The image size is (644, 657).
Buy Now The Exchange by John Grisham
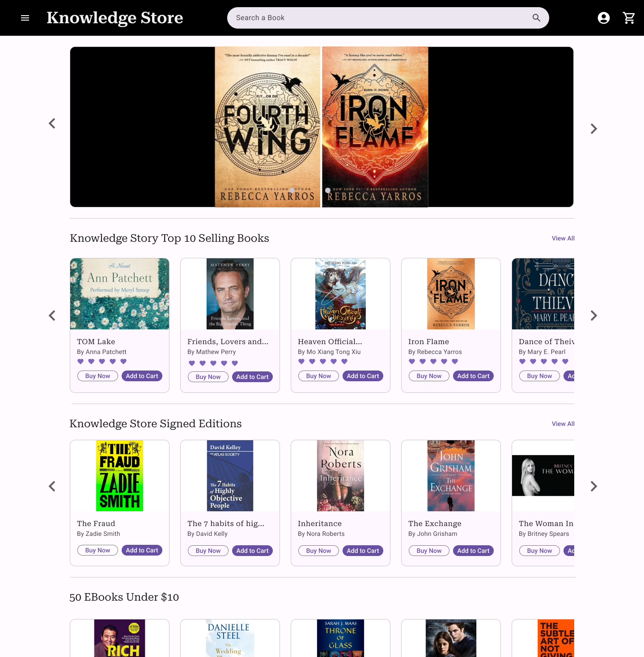(x=429, y=551)
